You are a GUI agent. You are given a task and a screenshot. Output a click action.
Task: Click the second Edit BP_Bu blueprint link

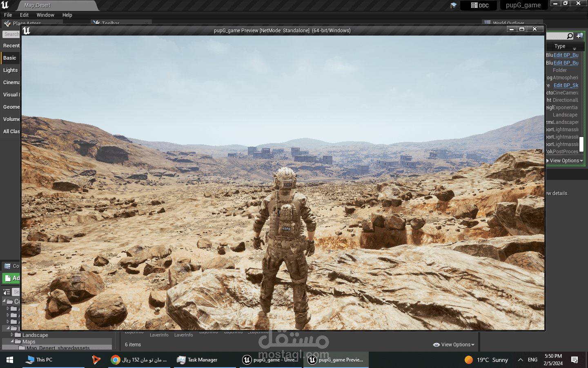(566, 63)
